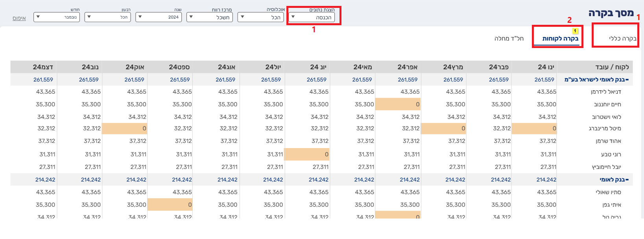This screenshot has width=644, height=239.
Task: Click 214,242 total under ינו 24
Action: (x=546, y=180)
